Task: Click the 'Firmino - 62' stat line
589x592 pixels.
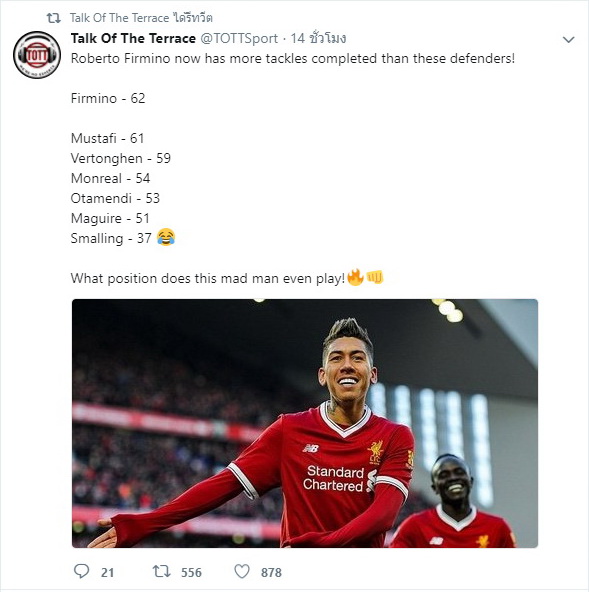Action: click(108, 98)
